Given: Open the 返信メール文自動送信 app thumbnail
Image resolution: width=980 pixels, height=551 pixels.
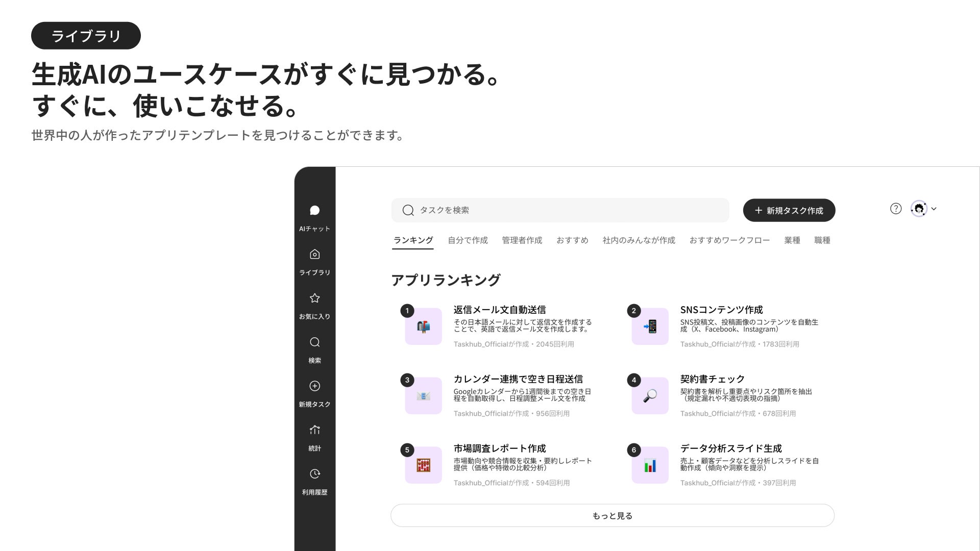Looking at the screenshot, I should 423,327.
